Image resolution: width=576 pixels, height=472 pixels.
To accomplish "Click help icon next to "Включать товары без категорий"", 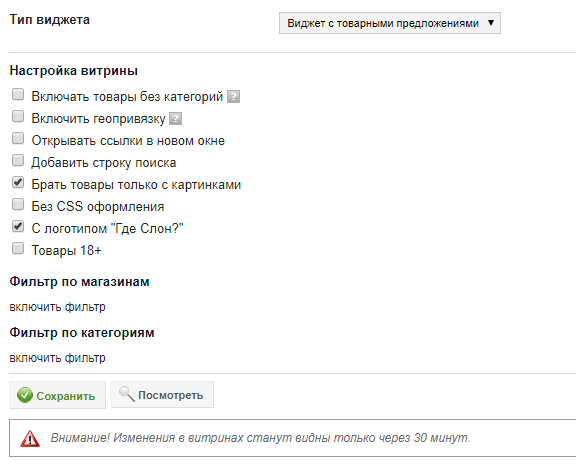I will tap(233, 97).
